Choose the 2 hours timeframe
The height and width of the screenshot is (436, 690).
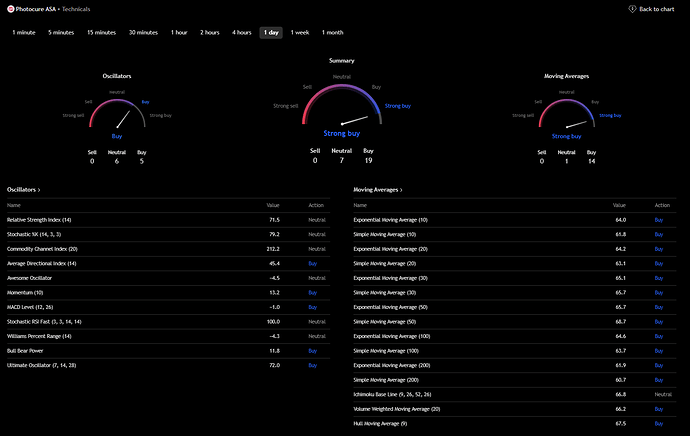click(210, 32)
